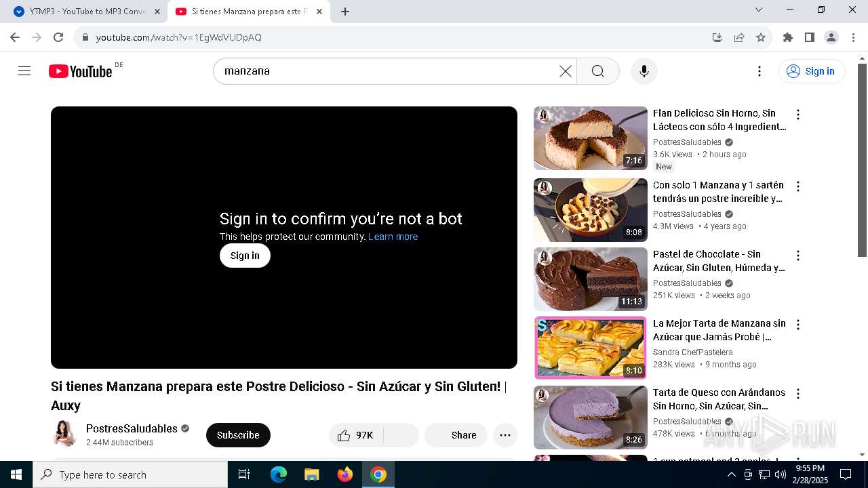Click the install app icon in address bar

click(x=717, y=37)
